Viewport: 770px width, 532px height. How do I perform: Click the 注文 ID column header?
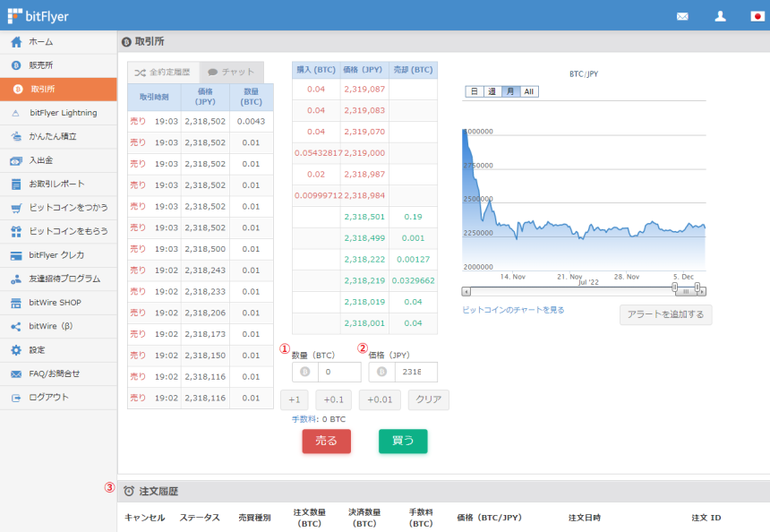tap(706, 518)
